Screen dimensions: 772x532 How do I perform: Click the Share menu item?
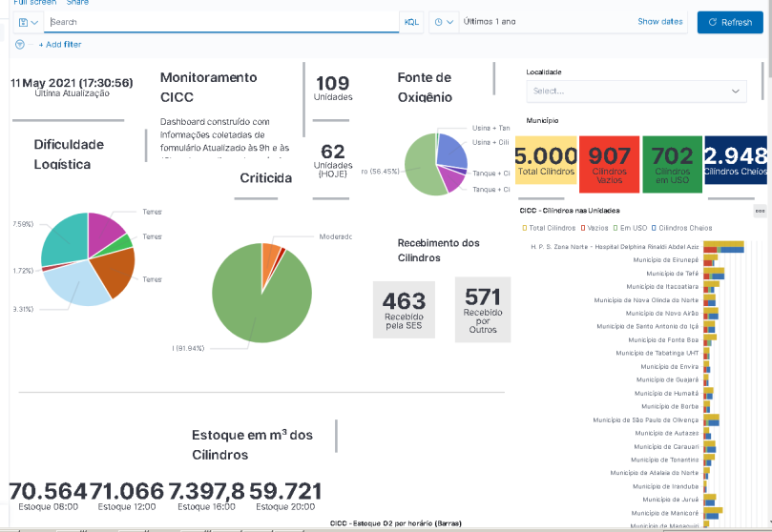pos(77,2)
